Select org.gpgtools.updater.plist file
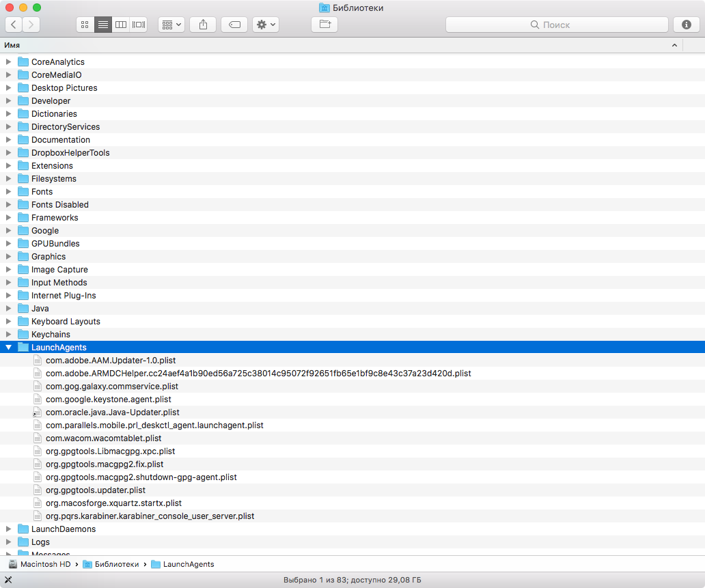Screen dimensions: 705x588 (95, 490)
